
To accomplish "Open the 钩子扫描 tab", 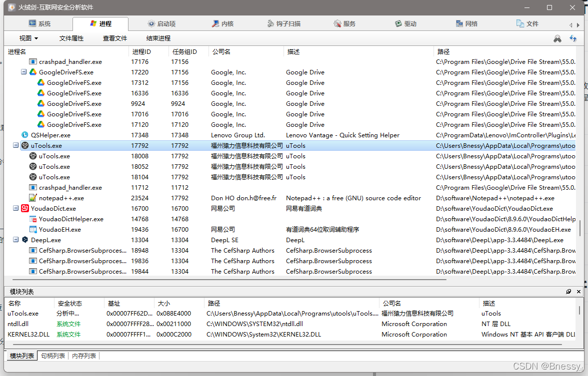I will click(284, 23).
